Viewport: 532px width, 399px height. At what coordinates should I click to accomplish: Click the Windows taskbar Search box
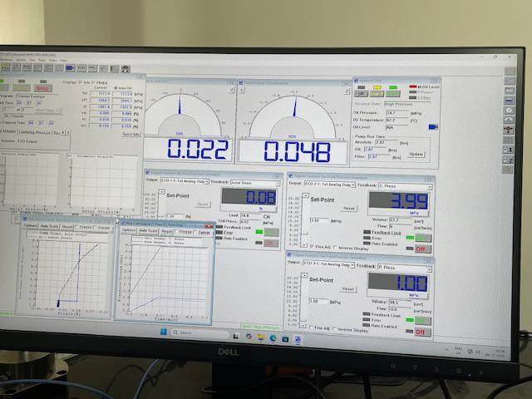200,332
